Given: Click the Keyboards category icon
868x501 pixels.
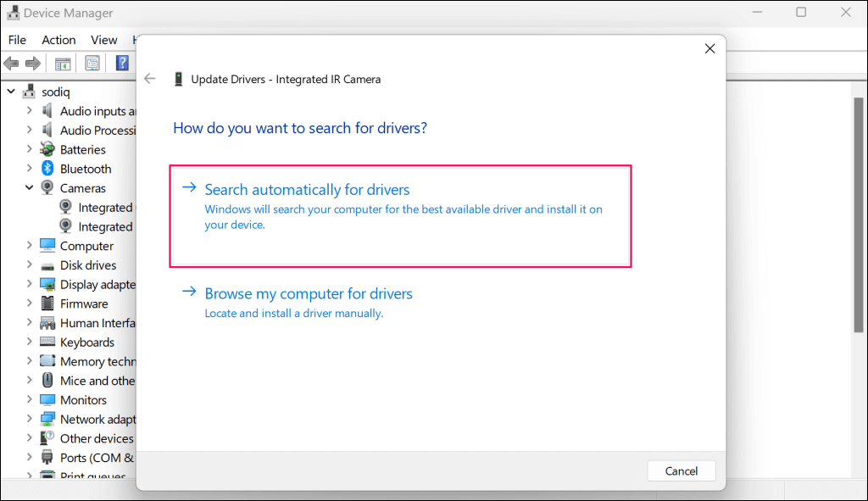Looking at the screenshot, I should (48, 342).
